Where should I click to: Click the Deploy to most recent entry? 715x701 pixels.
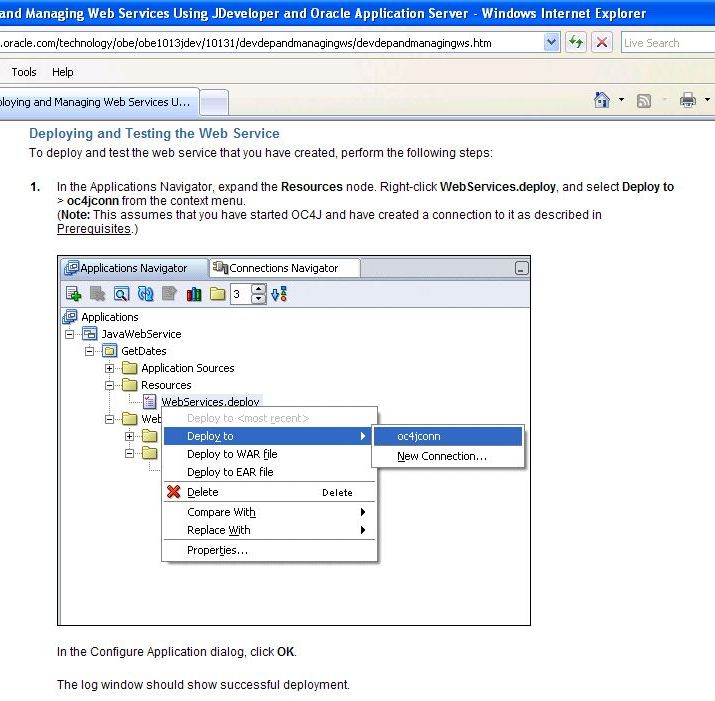coord(269,418)
